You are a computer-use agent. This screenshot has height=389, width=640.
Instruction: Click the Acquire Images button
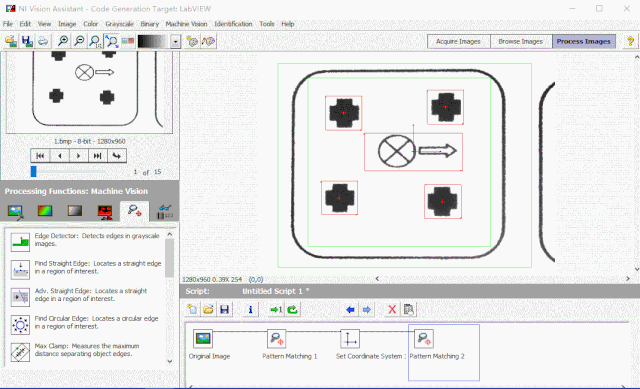click(458, 41)
